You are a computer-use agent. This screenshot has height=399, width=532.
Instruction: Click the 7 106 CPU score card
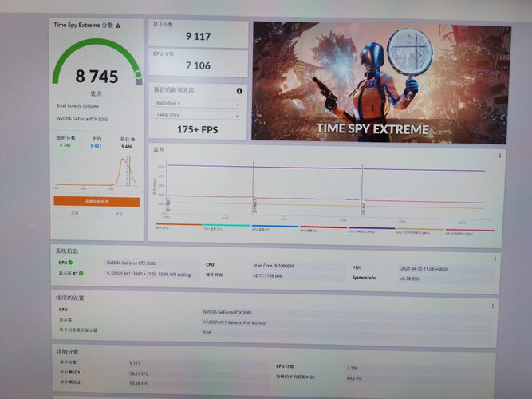tap(198, 63)
